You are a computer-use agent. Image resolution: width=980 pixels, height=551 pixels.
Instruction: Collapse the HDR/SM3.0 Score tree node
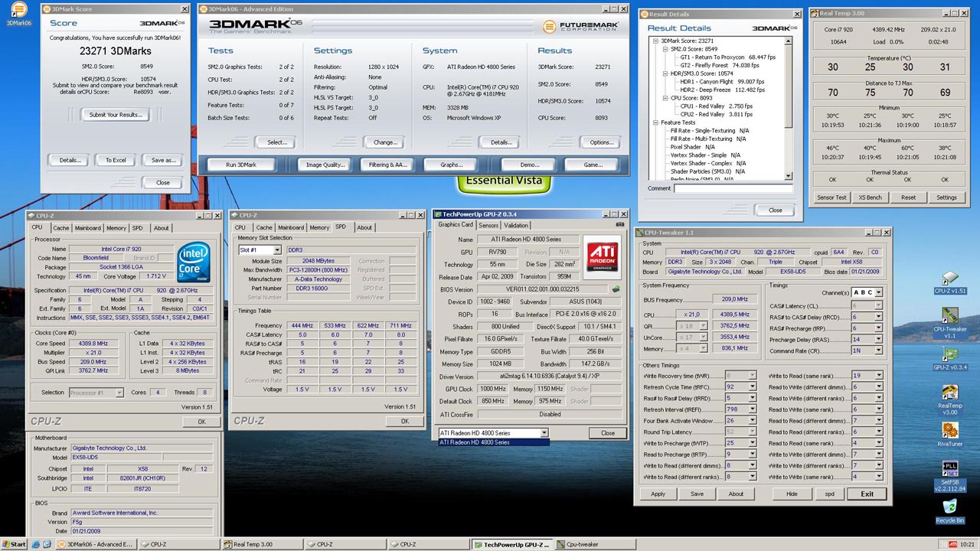pos(665,73)
